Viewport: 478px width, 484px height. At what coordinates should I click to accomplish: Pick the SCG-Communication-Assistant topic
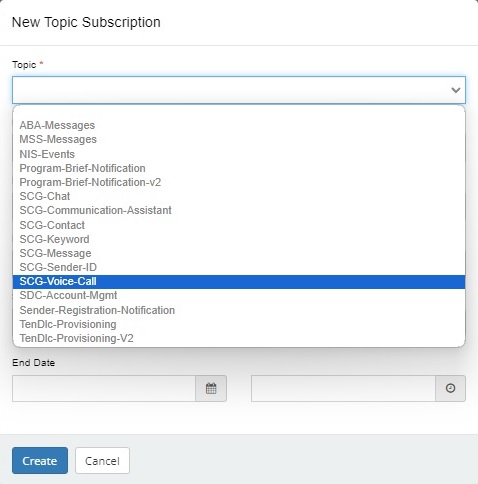(x=239, y=210)
